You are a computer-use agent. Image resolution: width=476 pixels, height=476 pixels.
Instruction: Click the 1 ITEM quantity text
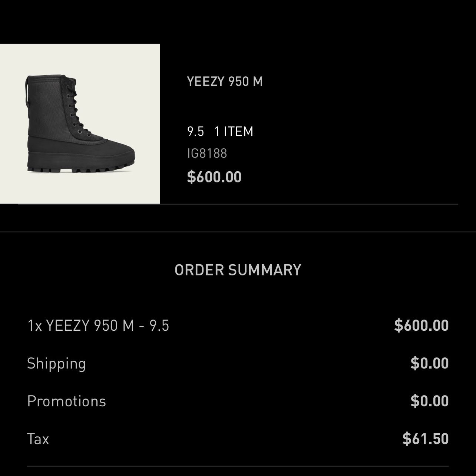(234, 131)
